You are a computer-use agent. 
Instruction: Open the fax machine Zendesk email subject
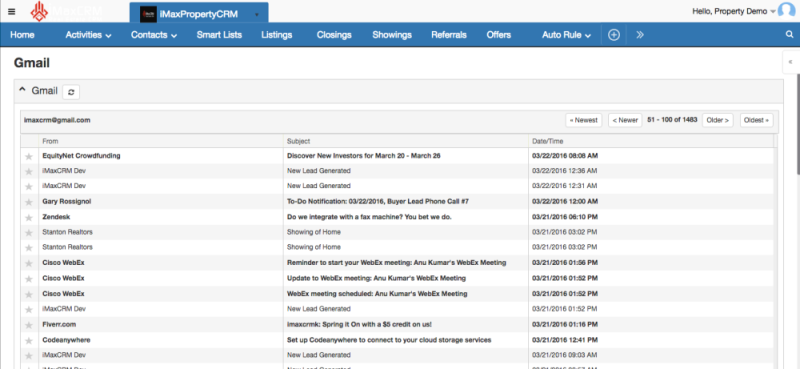[369, 217]
